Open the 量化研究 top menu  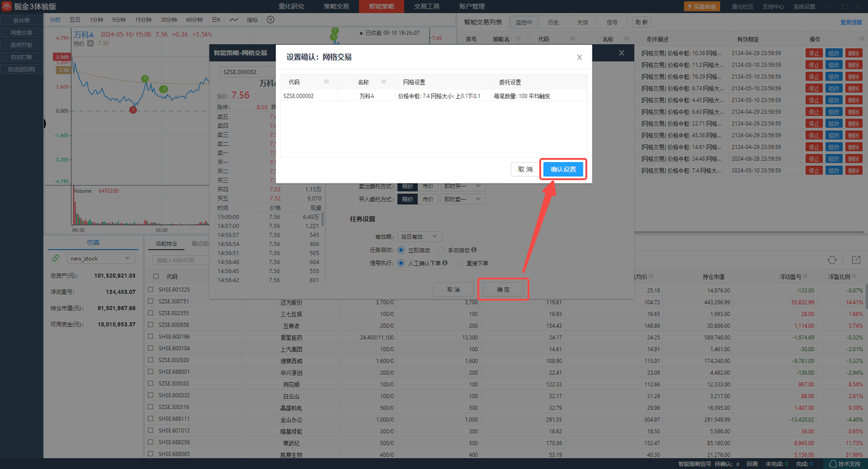292,6
